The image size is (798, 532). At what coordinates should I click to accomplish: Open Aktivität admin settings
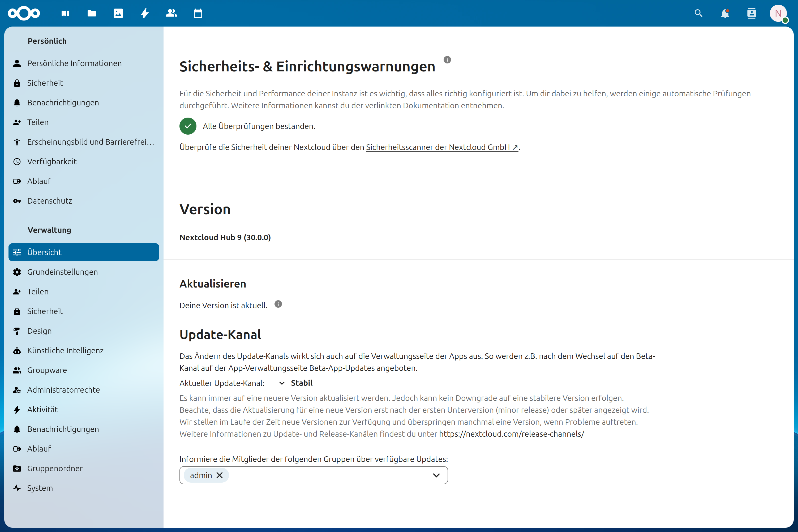pyautogui.click(x=84, y=410)
